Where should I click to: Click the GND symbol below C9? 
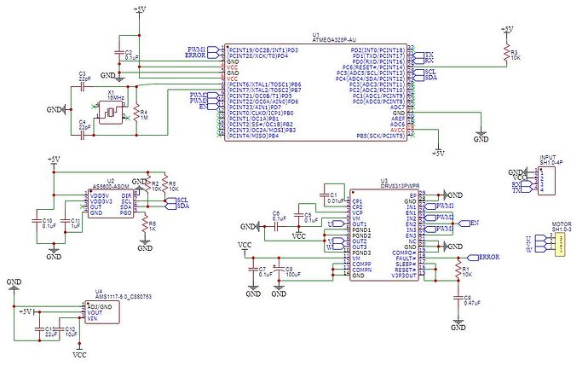[458, 325]
